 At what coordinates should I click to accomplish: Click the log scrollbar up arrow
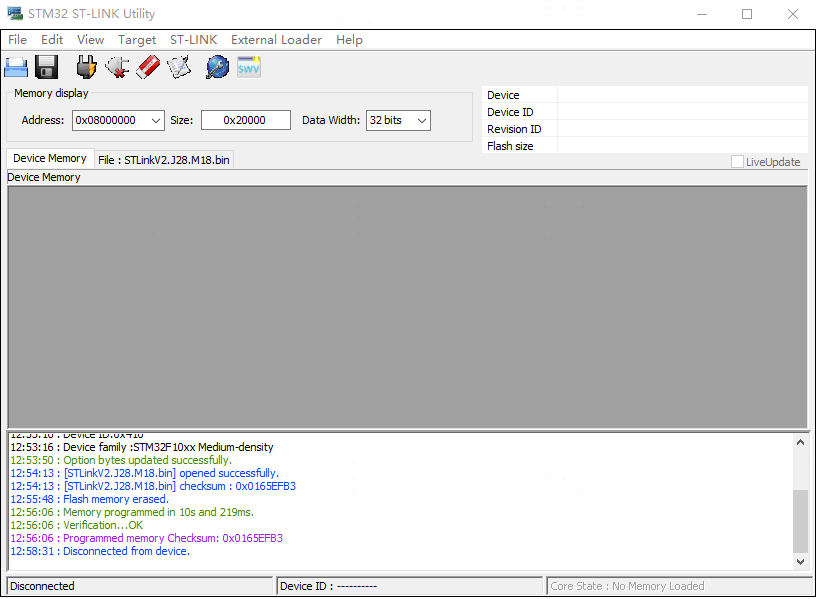click(800, 442)
